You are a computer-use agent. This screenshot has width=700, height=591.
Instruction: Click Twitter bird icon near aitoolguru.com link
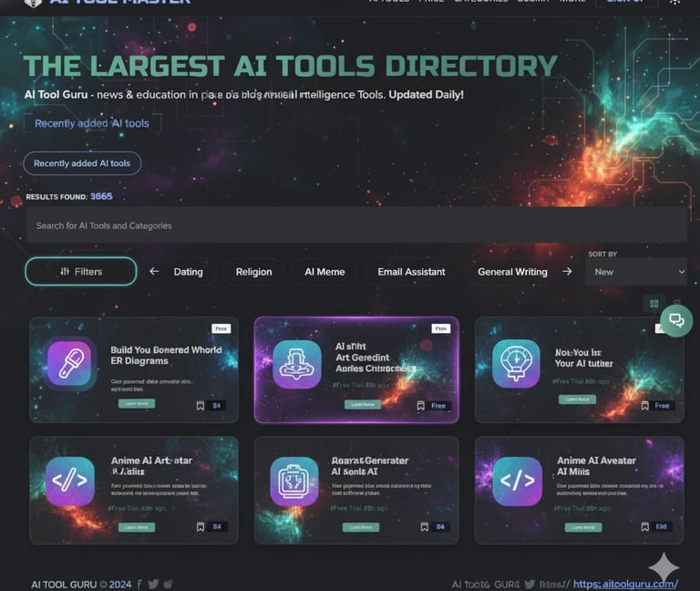[530, 585]
